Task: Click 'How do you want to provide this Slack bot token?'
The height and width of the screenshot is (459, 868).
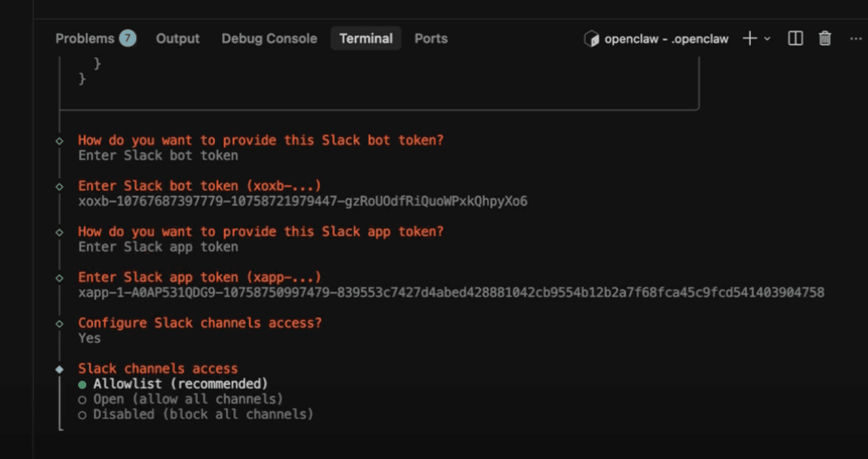Action: 261,140
